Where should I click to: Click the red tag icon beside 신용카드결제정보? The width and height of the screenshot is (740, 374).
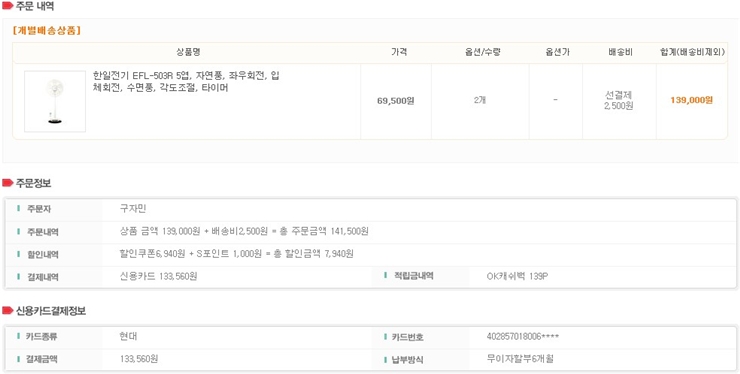7,311
